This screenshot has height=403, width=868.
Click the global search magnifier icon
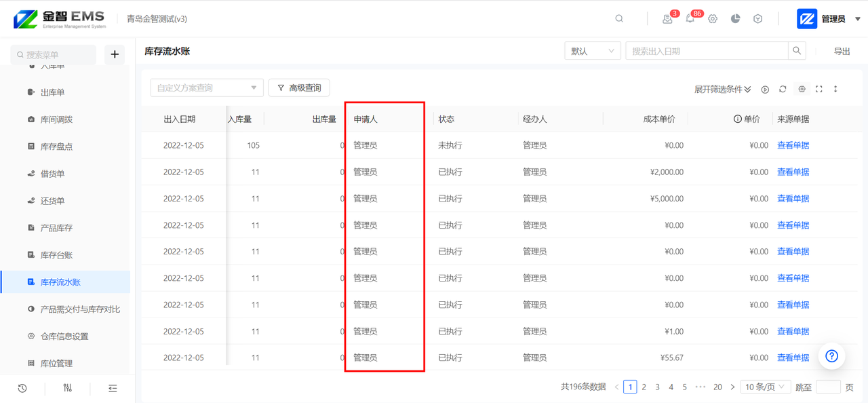pos(619,19)
